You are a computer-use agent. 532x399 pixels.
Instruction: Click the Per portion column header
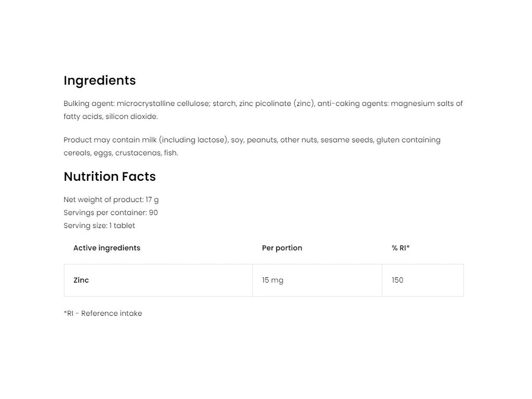pos(282,248)
